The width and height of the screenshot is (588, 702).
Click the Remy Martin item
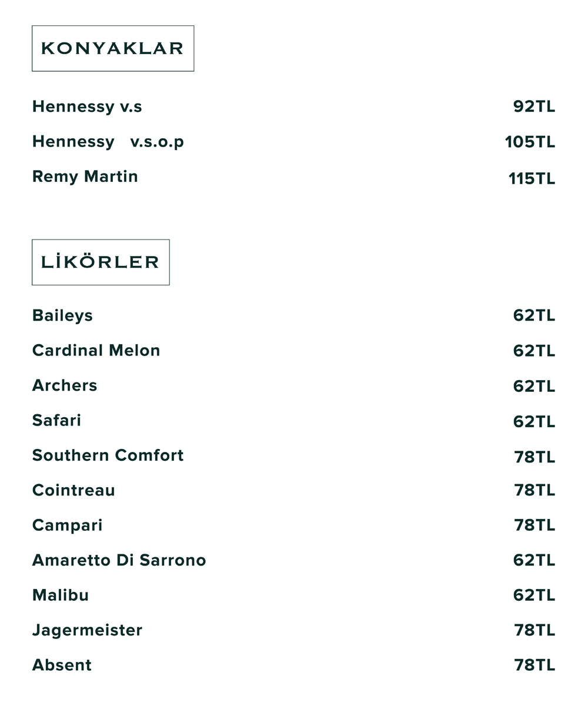tap(85, 177)
